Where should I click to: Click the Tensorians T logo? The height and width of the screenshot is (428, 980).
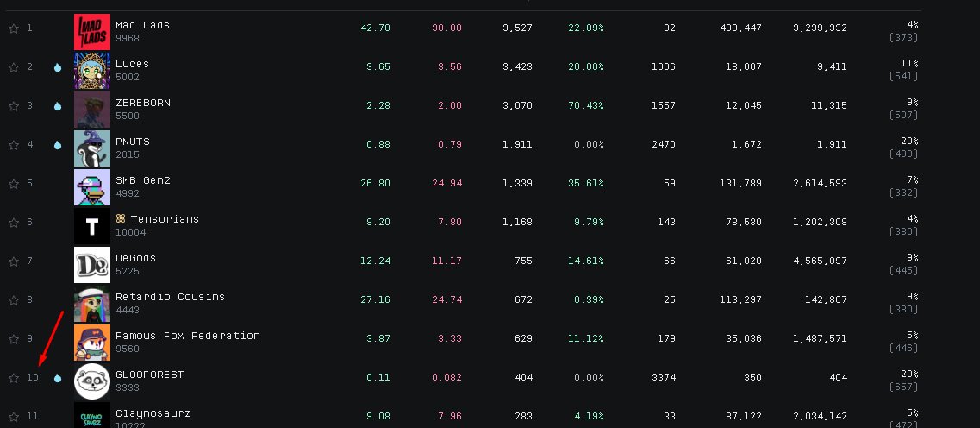pos(92,226)
